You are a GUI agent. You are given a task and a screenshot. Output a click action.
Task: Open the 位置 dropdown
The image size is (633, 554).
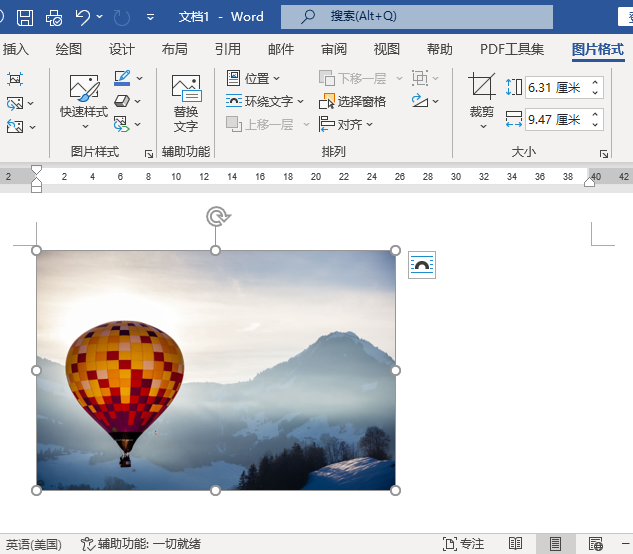pos(253,78)
